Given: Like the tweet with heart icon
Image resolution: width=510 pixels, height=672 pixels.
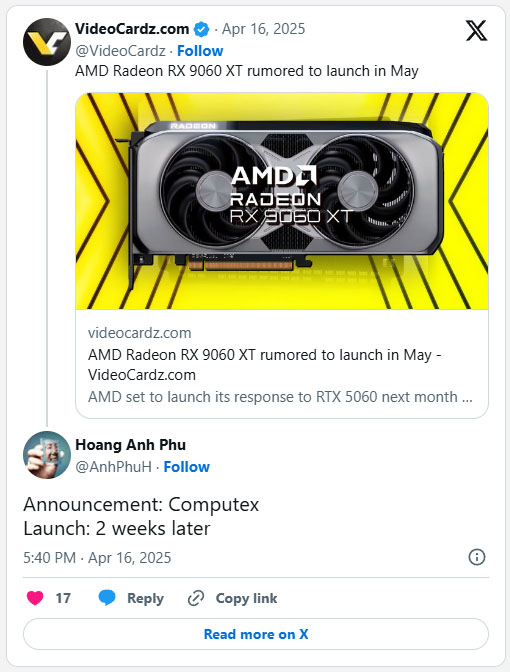Looking at the screenshot, I should click(x=35, y=598).
